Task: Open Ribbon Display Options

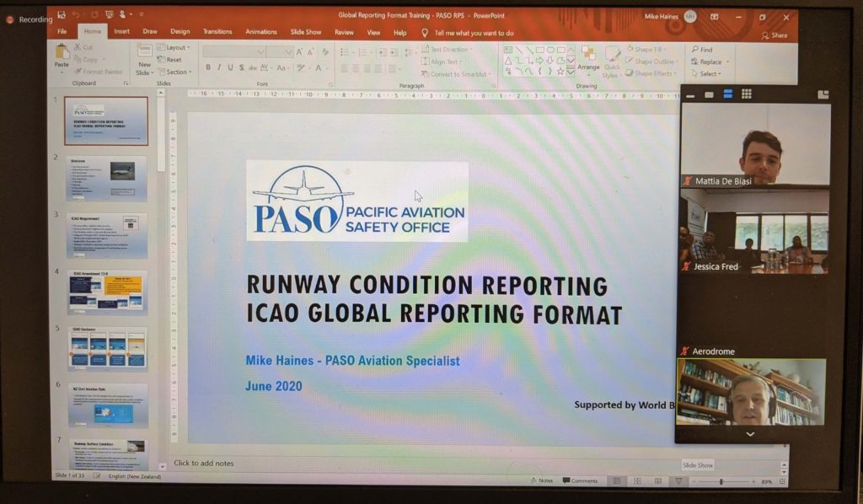Action: pyautogui.click(x=714, y=17)
